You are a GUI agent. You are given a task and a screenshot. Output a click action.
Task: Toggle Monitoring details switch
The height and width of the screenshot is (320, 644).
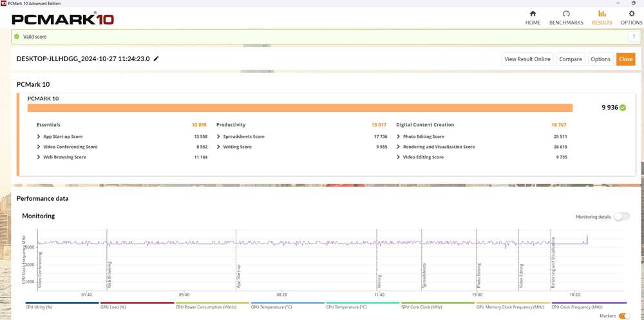(621, 217)
